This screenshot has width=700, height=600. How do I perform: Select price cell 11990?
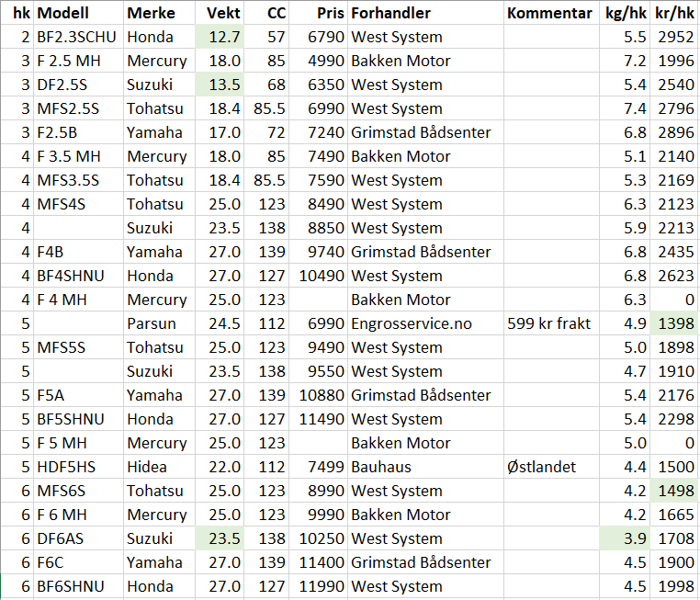coord(318,586)
